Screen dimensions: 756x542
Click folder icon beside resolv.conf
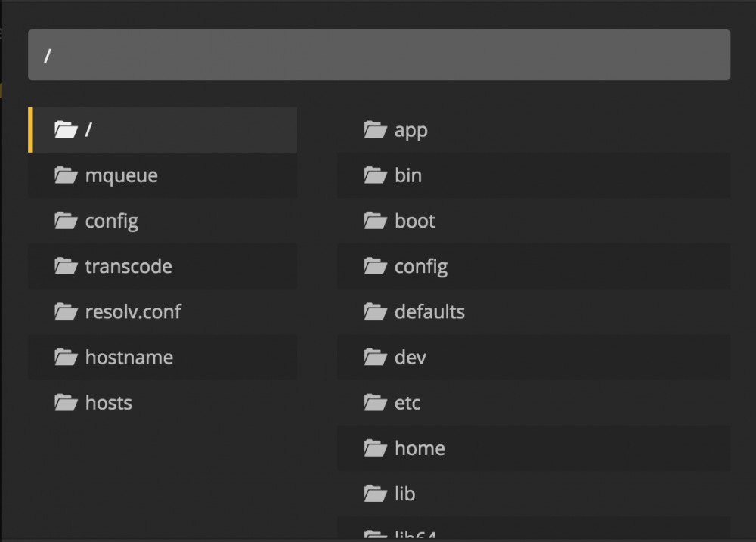point(66,311)
